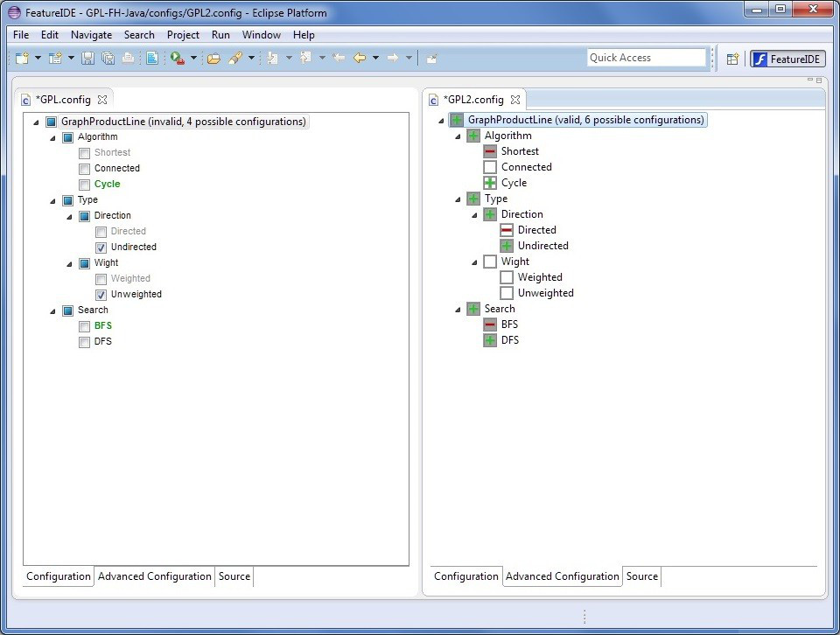This screenshot has width=840, height=635.
Task: Toggle the Connected box in GPL2.config
Action: [490, 167]
